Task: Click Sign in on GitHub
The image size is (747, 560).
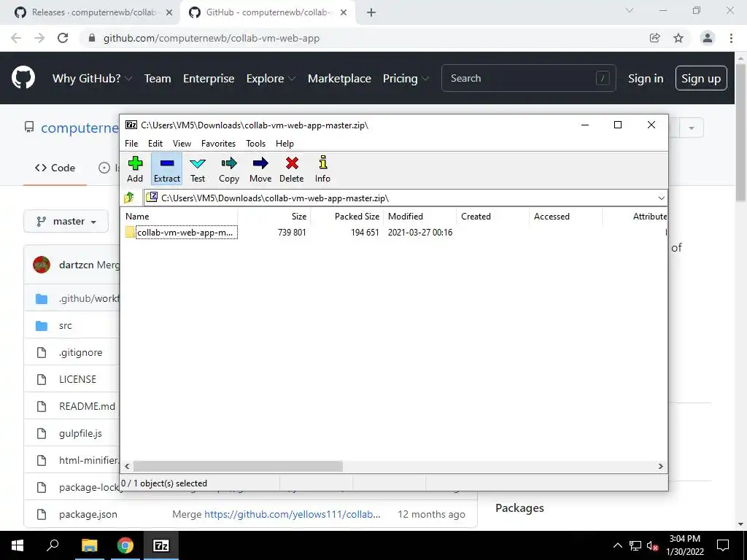Action: click(646, 79)
